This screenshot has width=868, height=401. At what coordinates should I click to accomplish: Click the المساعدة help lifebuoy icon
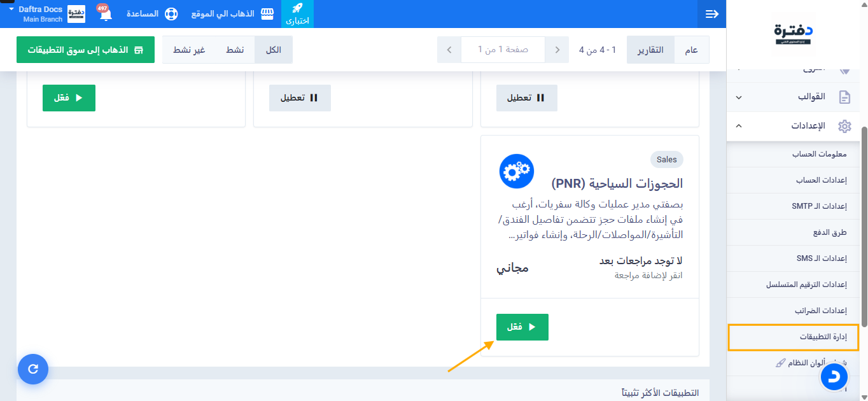[171, 14]
